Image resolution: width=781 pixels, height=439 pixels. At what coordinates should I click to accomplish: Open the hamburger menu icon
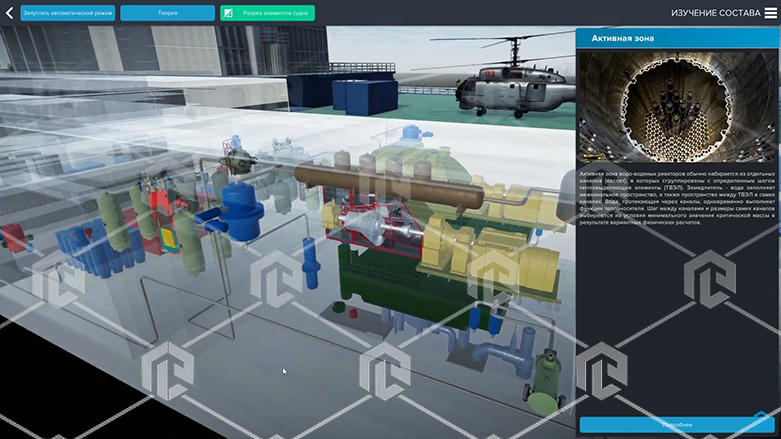771,13
